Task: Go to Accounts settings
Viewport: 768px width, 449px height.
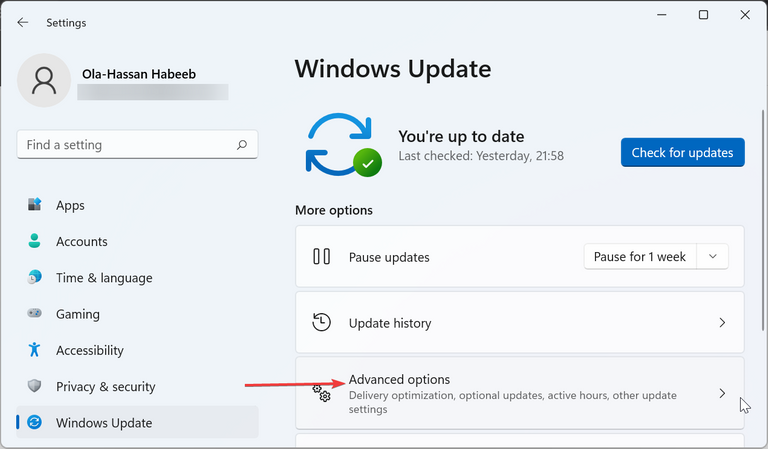Action: tap(137, 241)
